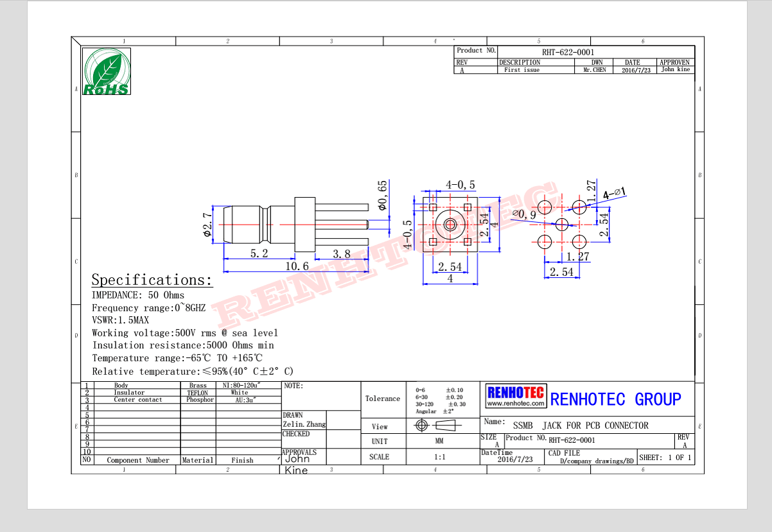The width and height of the screenshot is (772, 532).
Task: Click the center hole of the PCB footprint
Action: coord(562,225)
